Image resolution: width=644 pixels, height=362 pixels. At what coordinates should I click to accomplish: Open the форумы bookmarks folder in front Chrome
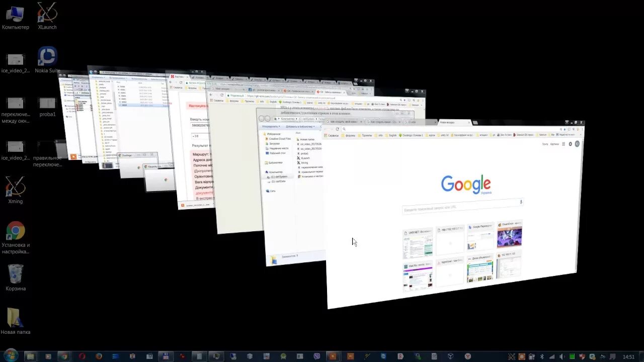pyautogui.click(x=348, y=135)
